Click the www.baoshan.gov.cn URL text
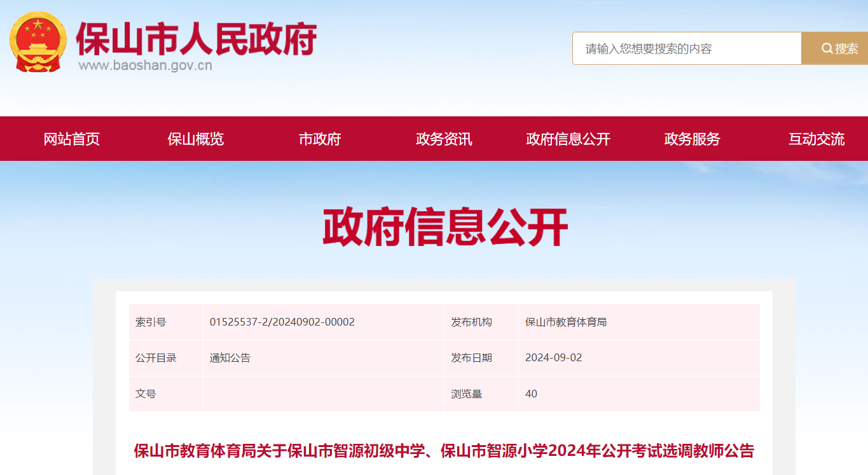Screen dimensions: 868x475 coord(145,65)
